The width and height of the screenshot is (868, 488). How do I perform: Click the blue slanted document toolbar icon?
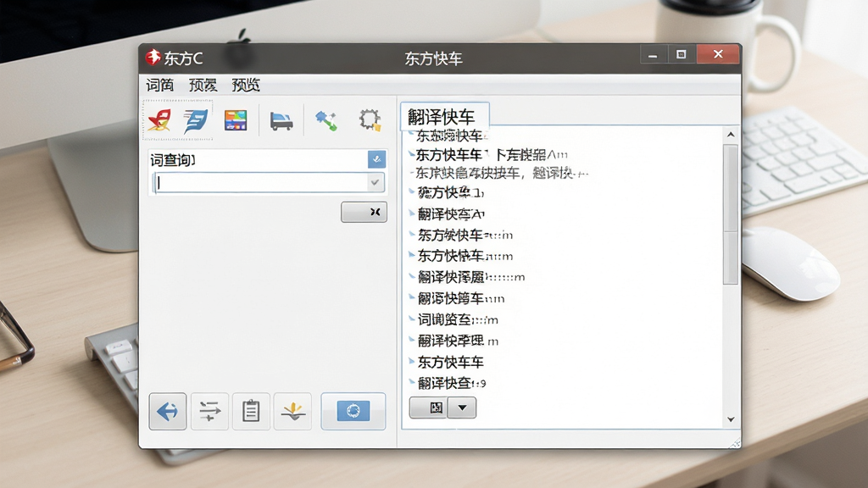pos(196,120)
